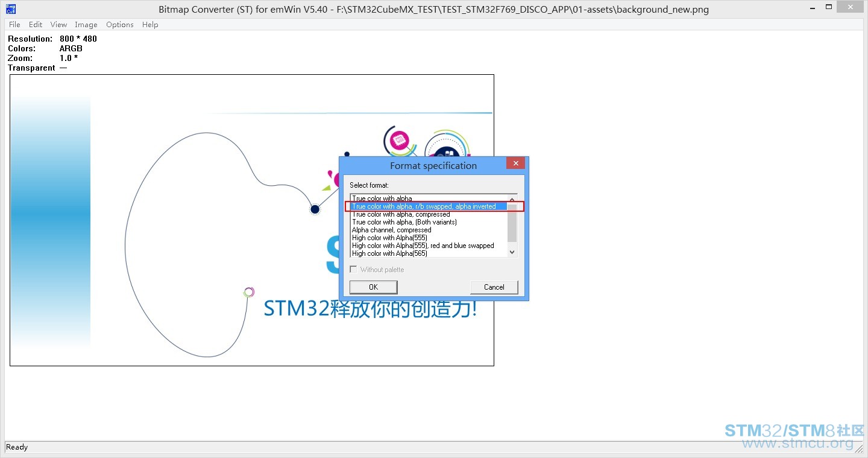Choose "True color with alpha, compressed" format
The height and width of the screenshot is (458, 868).
point(401,214)
